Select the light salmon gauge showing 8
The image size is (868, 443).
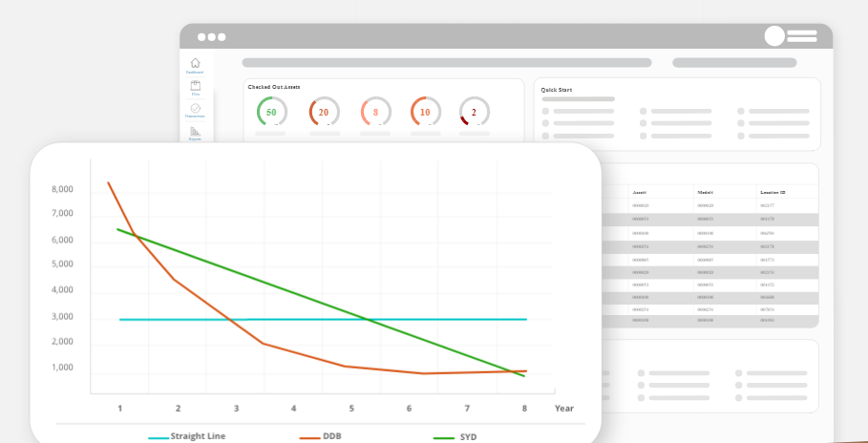click(376, 112)
